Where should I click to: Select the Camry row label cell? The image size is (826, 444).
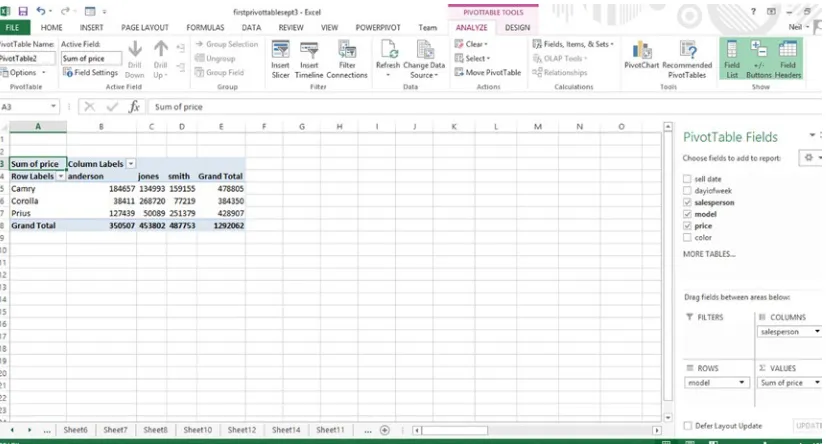coord(38,189)
